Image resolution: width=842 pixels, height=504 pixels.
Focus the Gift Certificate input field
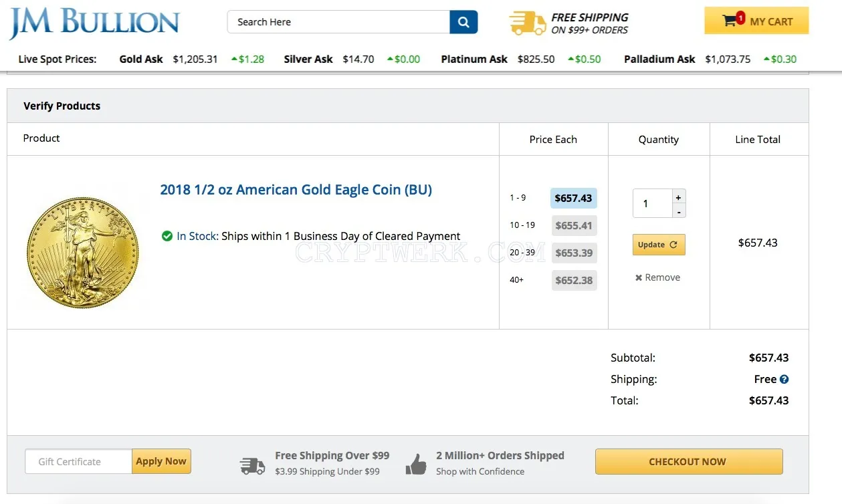click(78, 462)
